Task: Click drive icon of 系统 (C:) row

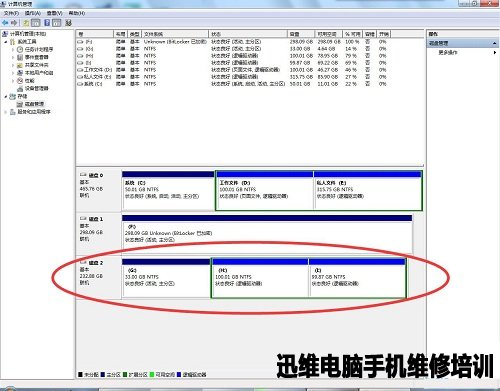Action: 80,84
